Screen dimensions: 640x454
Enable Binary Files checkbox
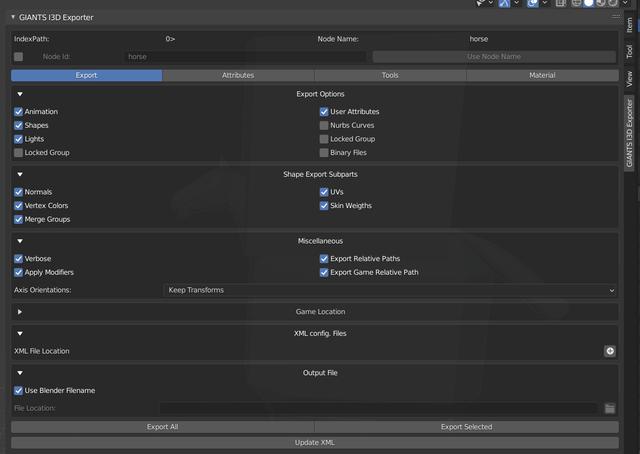[x=324, y=153]
